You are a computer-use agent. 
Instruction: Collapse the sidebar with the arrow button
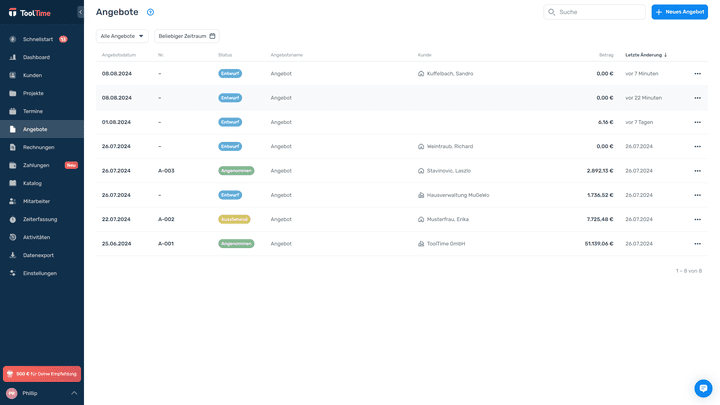[x=81, y=12]
